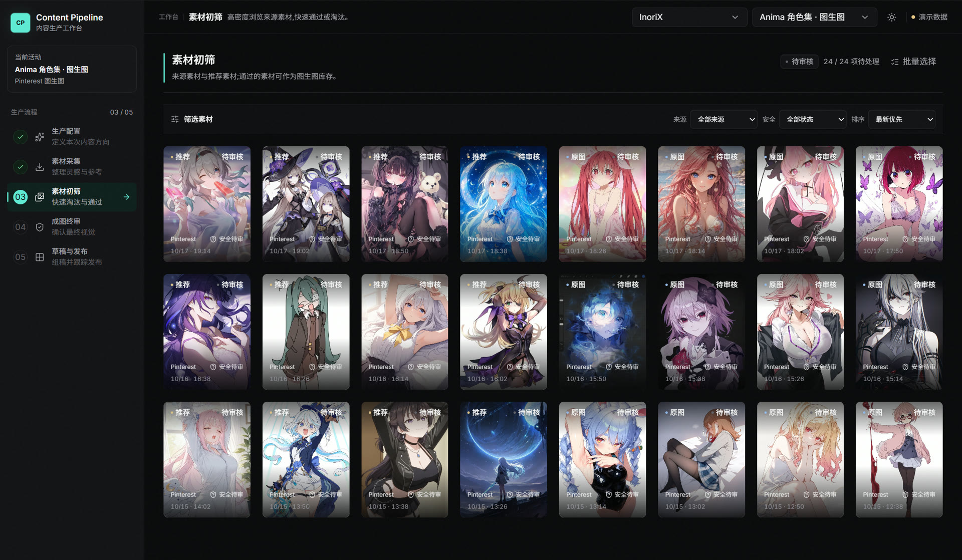This screenshot has height=560, width=962.
Task: Toggle the light/dark theme sun icon
Action: pos(892,17)
